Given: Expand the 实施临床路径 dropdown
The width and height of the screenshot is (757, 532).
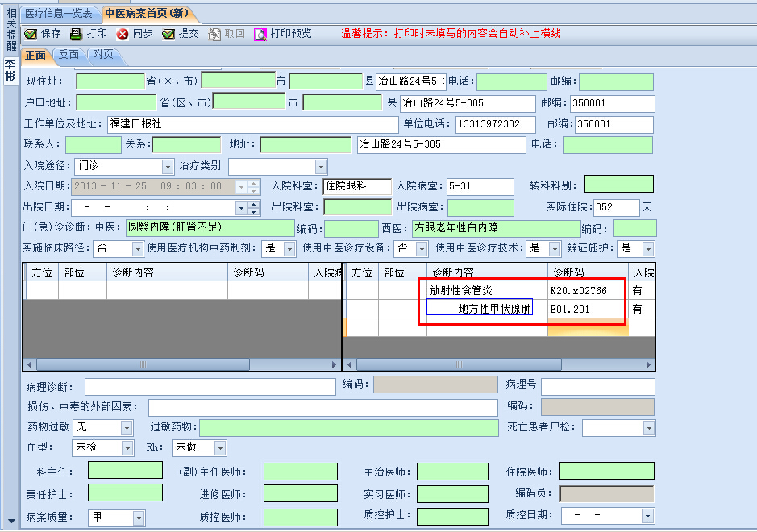Looking at the screenshot, I should [x=138, y=248].
